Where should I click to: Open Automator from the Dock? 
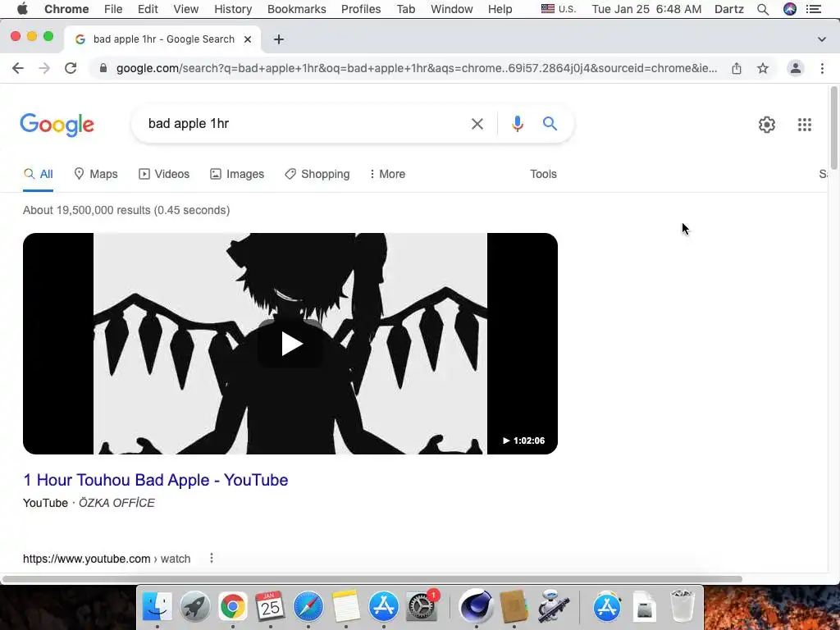click(552, 606)
